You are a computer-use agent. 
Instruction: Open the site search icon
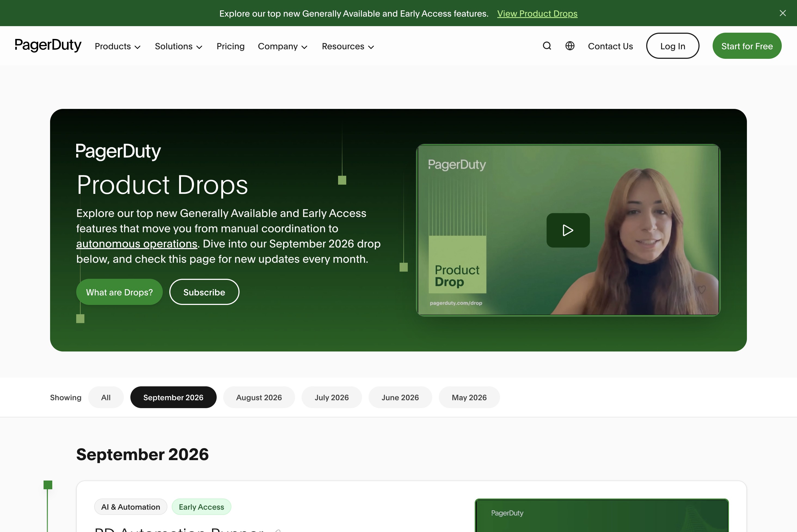click(547, 46)
